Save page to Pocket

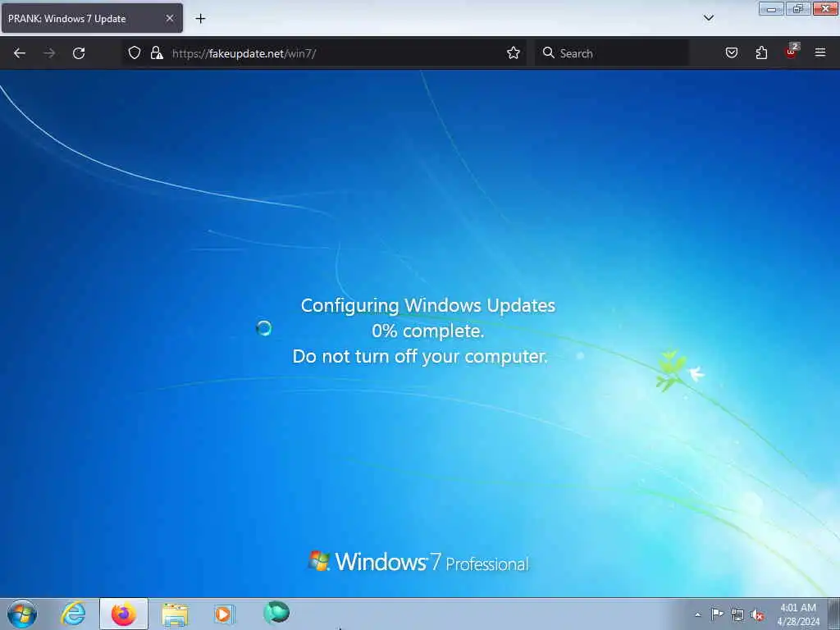732,52
